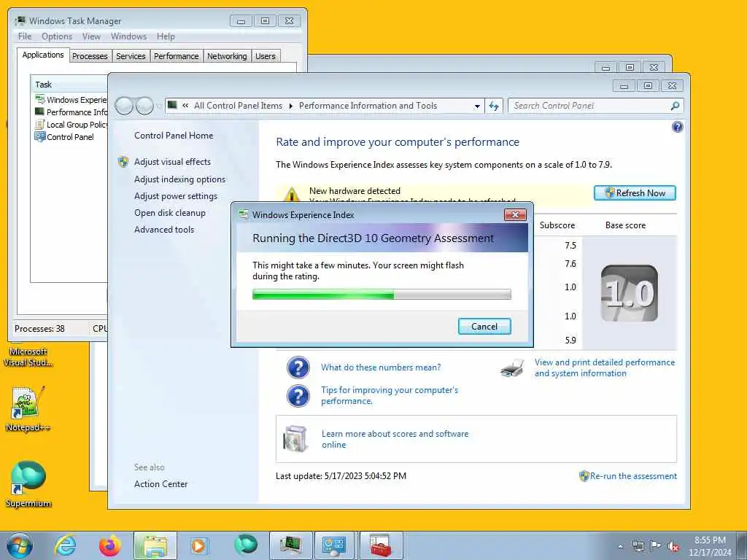Click the muted volume tray icon
747x560 pixels.
[673, 546]
